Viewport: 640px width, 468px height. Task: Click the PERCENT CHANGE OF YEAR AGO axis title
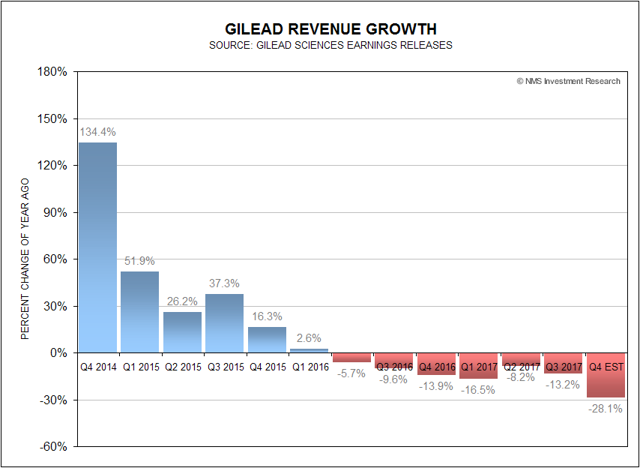25,259
